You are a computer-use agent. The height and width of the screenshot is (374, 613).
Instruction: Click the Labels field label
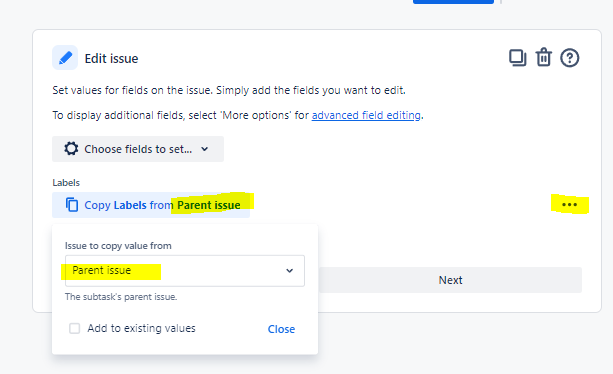(x=66, y=183)
